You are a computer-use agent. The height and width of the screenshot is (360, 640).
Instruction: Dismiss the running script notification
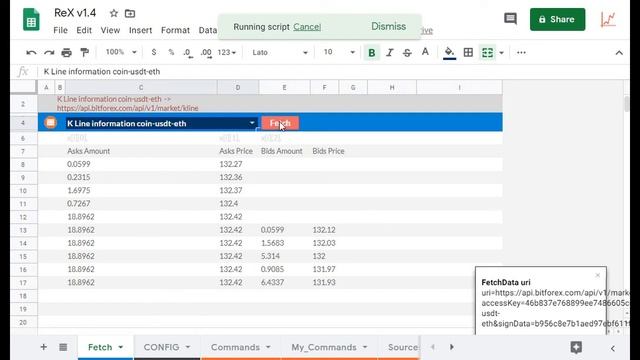coord(389,26)
